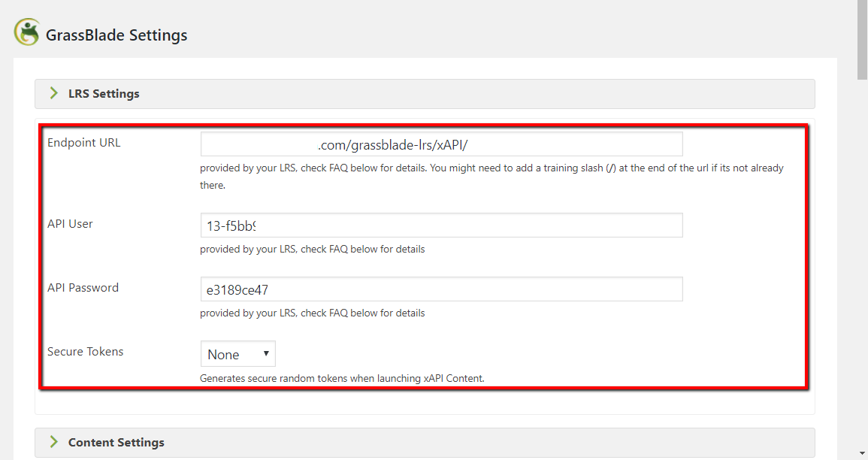Click the scrollbar down arrow
Viewport: 868px width, 460px height.
(x=863, y=454)
